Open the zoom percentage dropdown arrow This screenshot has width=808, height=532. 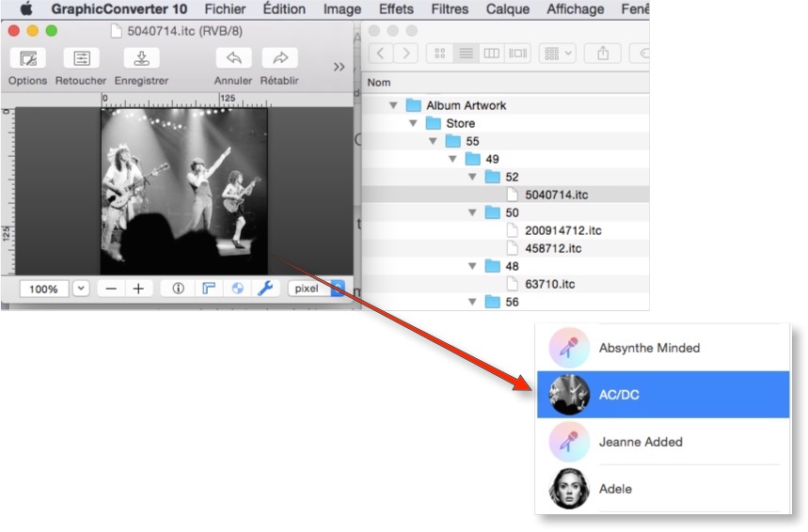pos(81,289)
